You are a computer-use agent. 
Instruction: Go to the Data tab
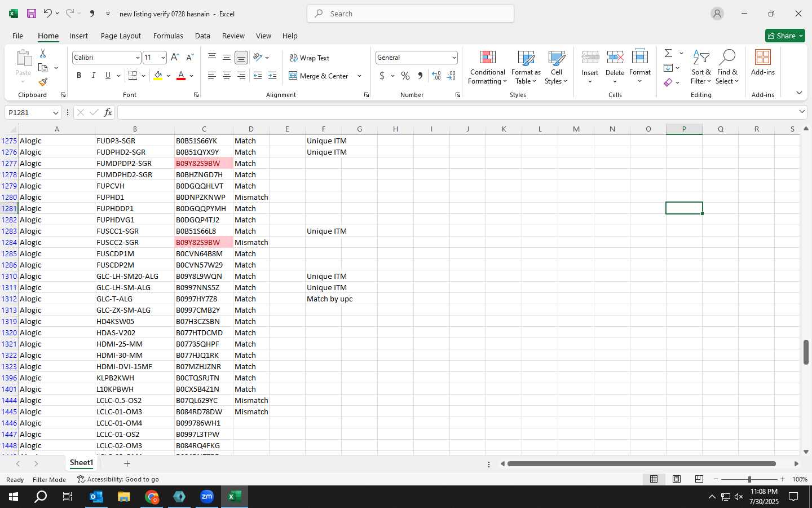(x=202, y=36)
